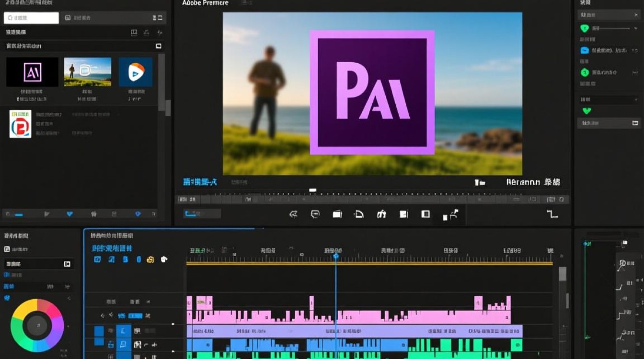Select the long purple clip in the timeline
This screenshot has height=359, width=644.
[355, 331]
